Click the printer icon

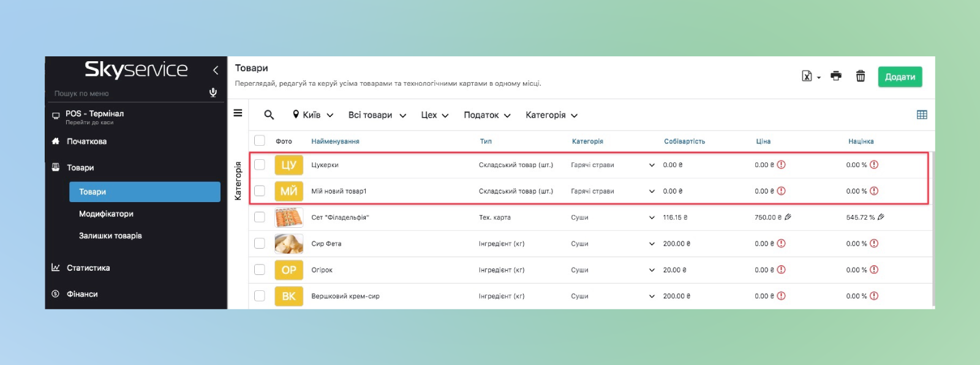(835, 76)
